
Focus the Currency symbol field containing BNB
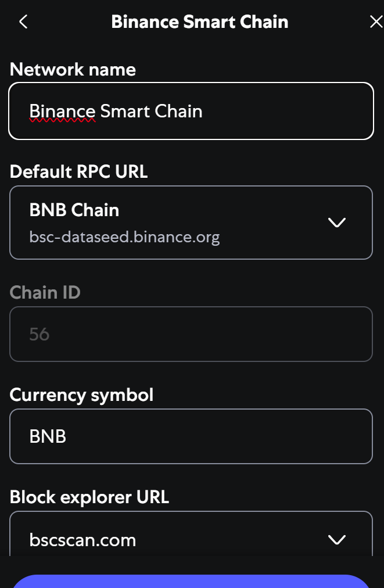(191, 436)
